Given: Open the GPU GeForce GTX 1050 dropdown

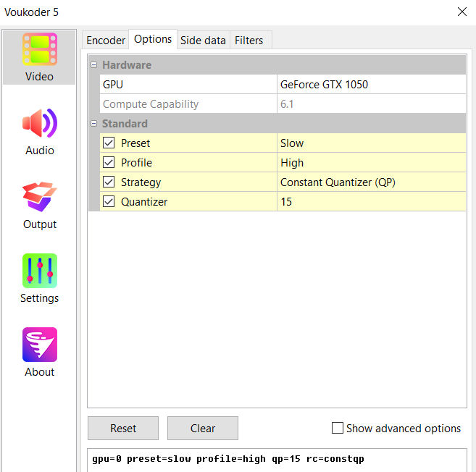Looking at the screenshot, I should tap(371, 85).
